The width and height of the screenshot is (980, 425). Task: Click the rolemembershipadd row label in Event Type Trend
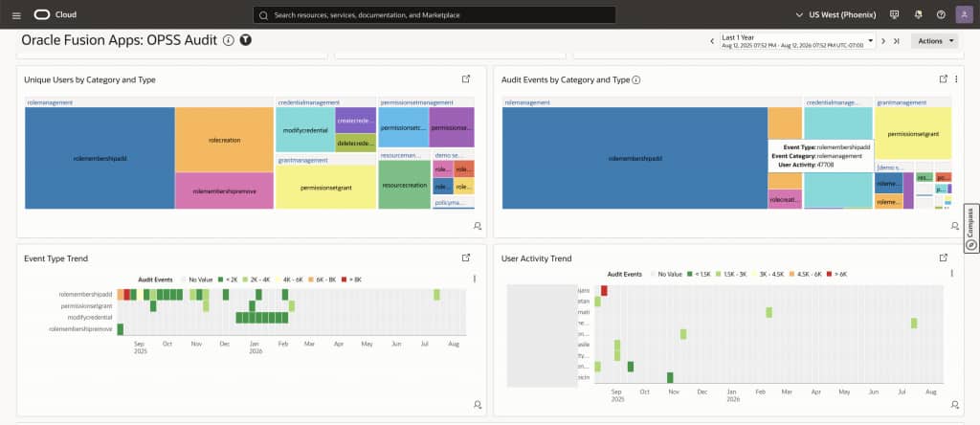85,294
